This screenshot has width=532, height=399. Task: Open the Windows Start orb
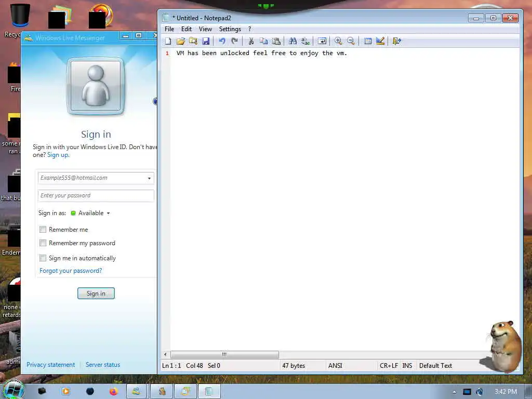click(x=14, y=390)
